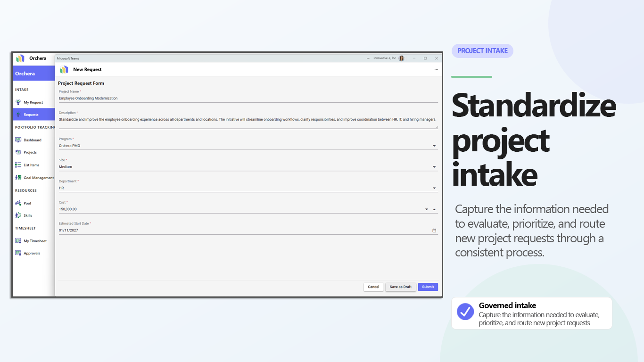This screenshot has height=362, width=644.
Task: Decrease Cost with the down arrow
Action: (427, 209)
